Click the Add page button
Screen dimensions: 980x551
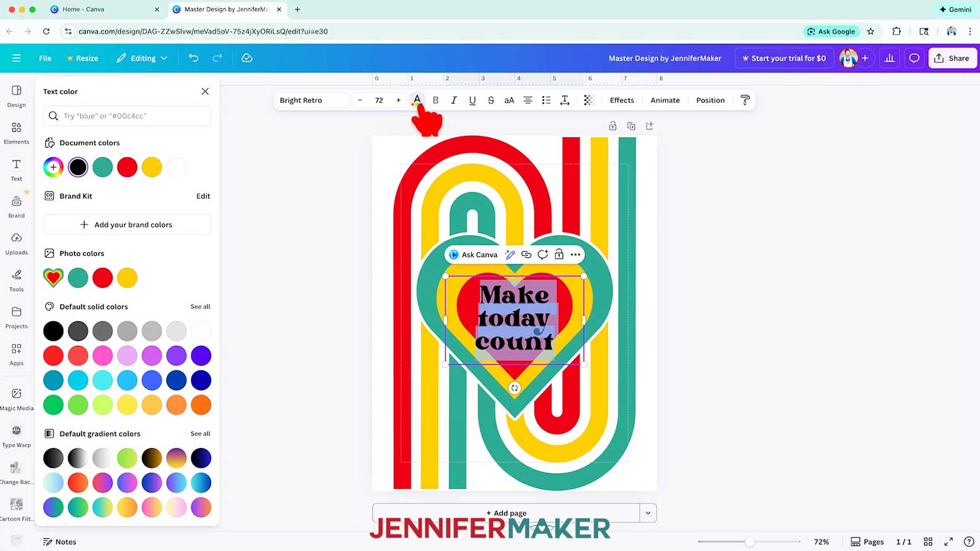coord(506,513)
